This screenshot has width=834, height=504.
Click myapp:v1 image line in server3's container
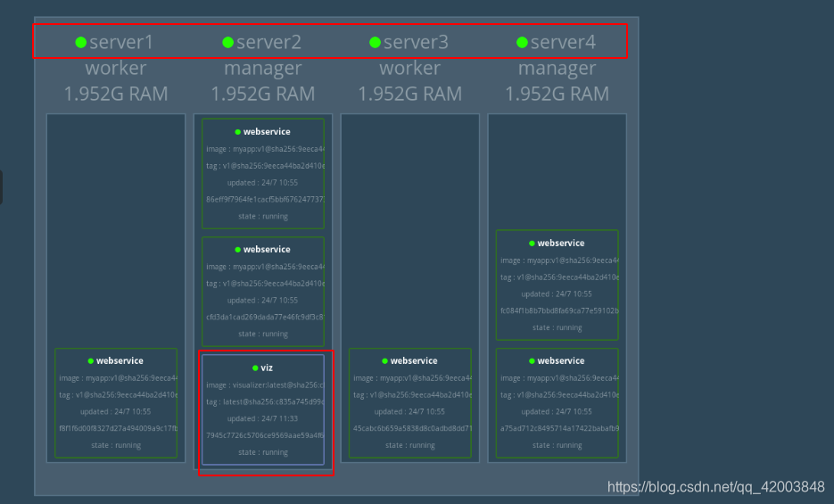(x=412, y=378)
